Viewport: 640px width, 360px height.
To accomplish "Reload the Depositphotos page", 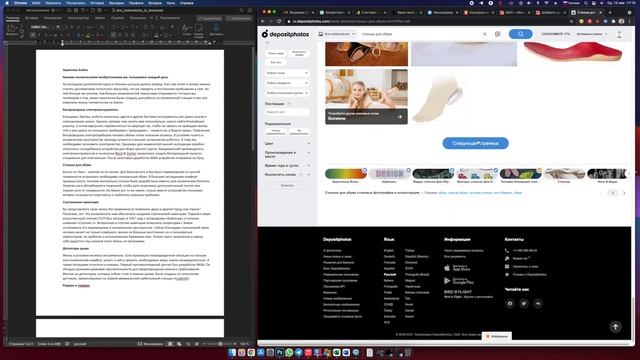I will (x=279, y=21).
